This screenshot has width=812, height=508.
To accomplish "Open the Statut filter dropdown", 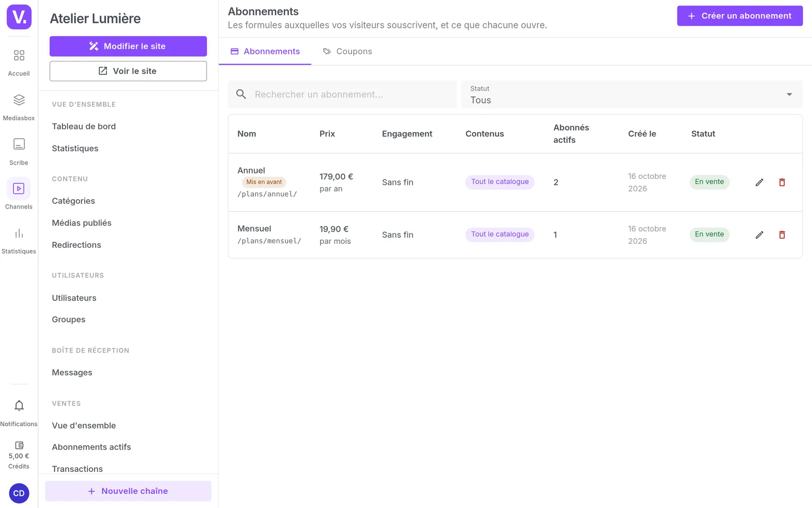I will tap(632, 94).
